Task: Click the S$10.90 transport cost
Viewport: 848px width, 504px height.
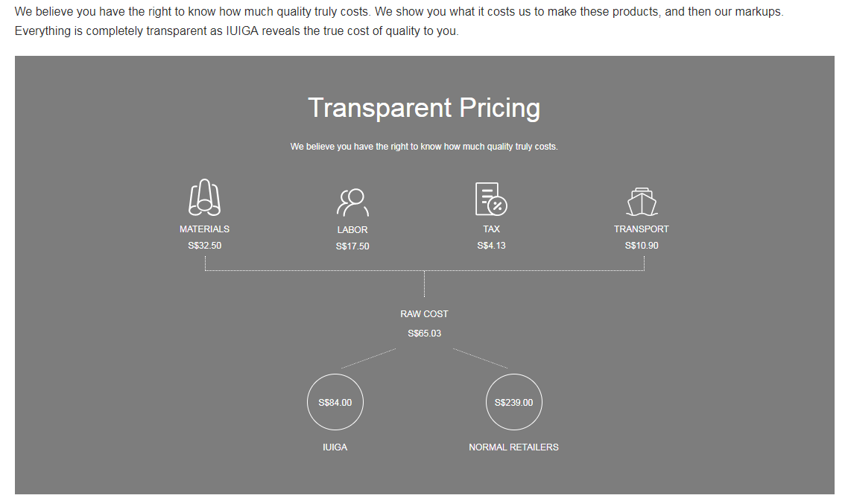Action: (x=642, y=246)
